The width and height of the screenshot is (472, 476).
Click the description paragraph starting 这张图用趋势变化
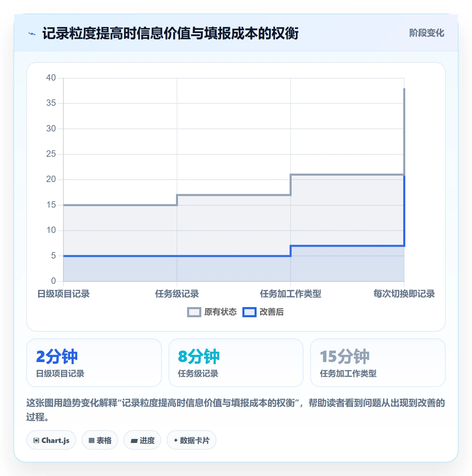point(236,410)
